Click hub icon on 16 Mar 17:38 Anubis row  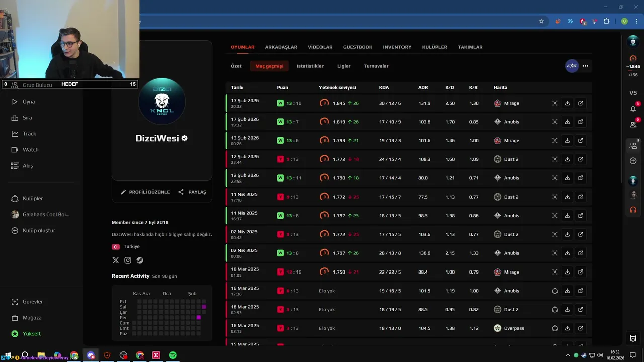click(x=555, y=291)
